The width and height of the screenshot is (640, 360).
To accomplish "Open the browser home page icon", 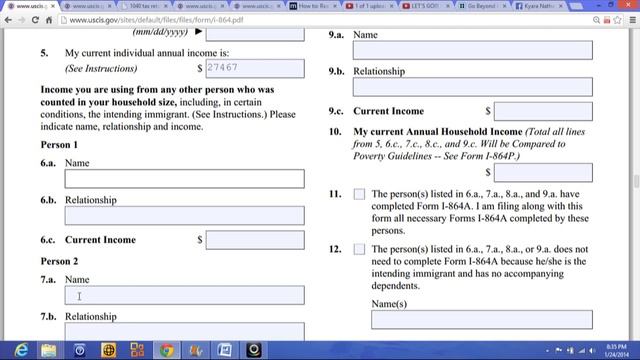I will click(x=49, y=20).
